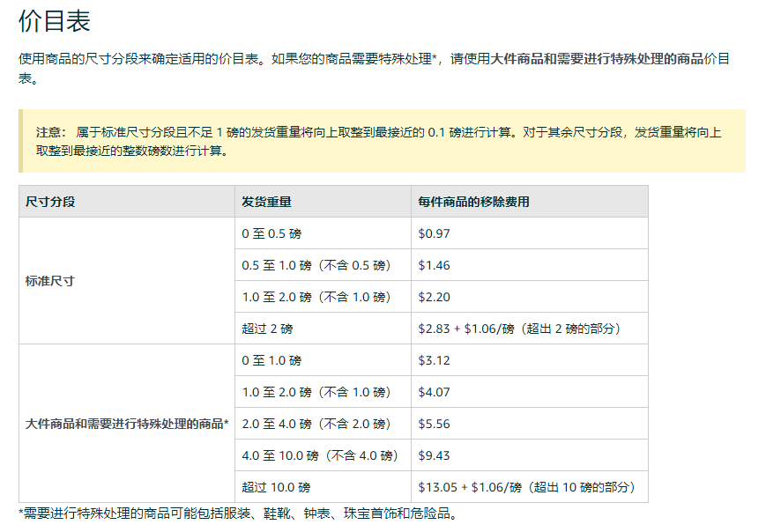766x532 pixels.
Task: Click the $2.20 fee cell
Action: 434,297
